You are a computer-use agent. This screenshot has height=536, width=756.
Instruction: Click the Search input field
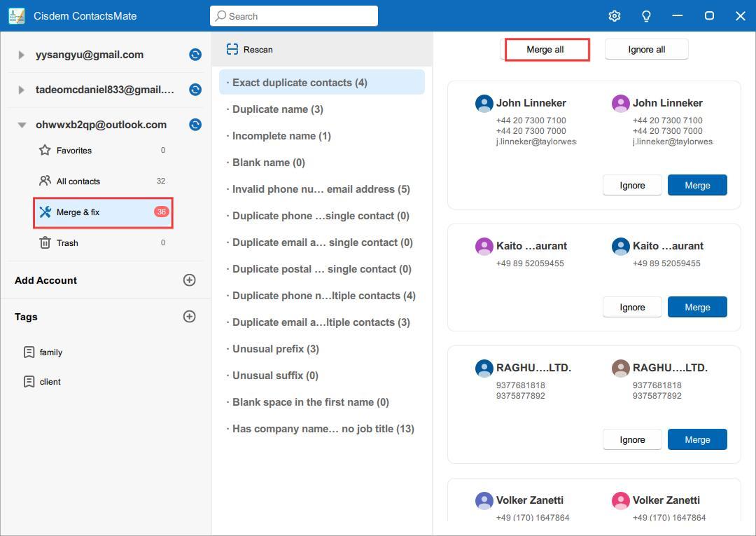point(294,16)
